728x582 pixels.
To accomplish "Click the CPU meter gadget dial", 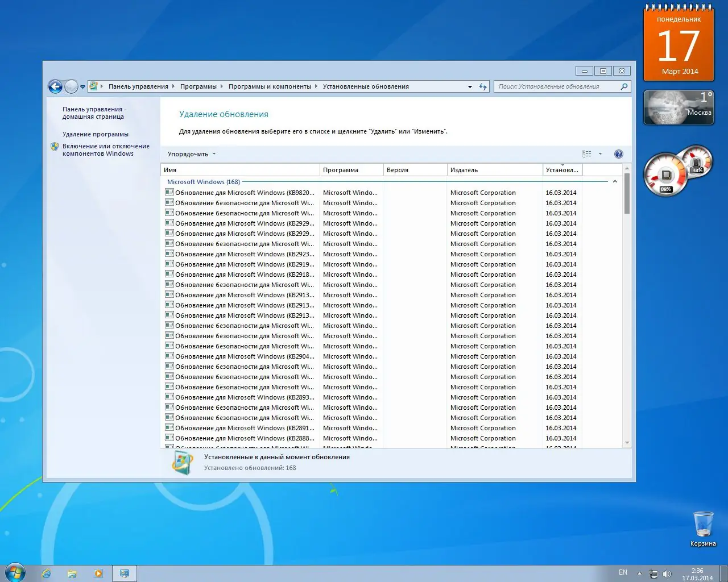I will [x=665, y=175].
